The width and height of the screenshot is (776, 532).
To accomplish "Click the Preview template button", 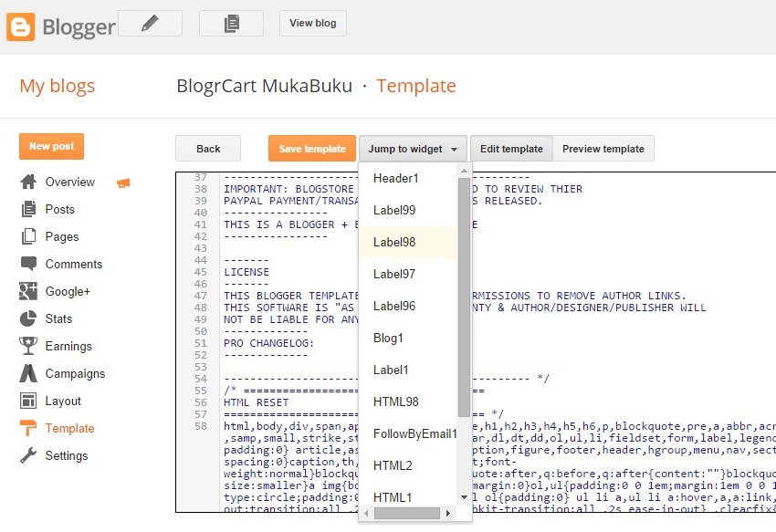I will pyautogui.click(x=603, y=149).
